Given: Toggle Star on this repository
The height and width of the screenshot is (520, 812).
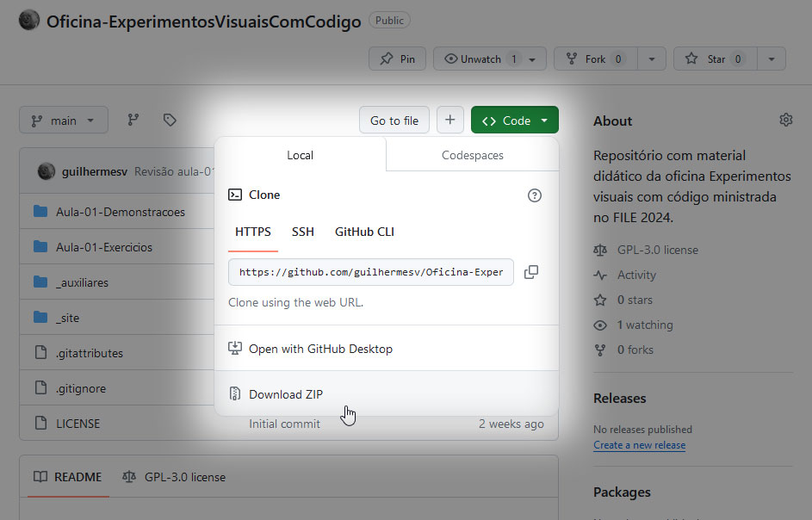Looking at the screenshot, I should (x=716, y=59).
